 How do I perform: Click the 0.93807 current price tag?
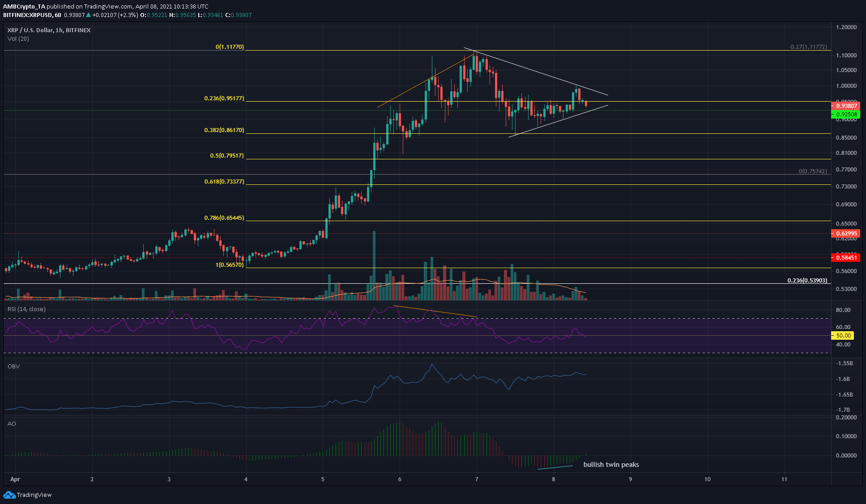coord(845,106)
